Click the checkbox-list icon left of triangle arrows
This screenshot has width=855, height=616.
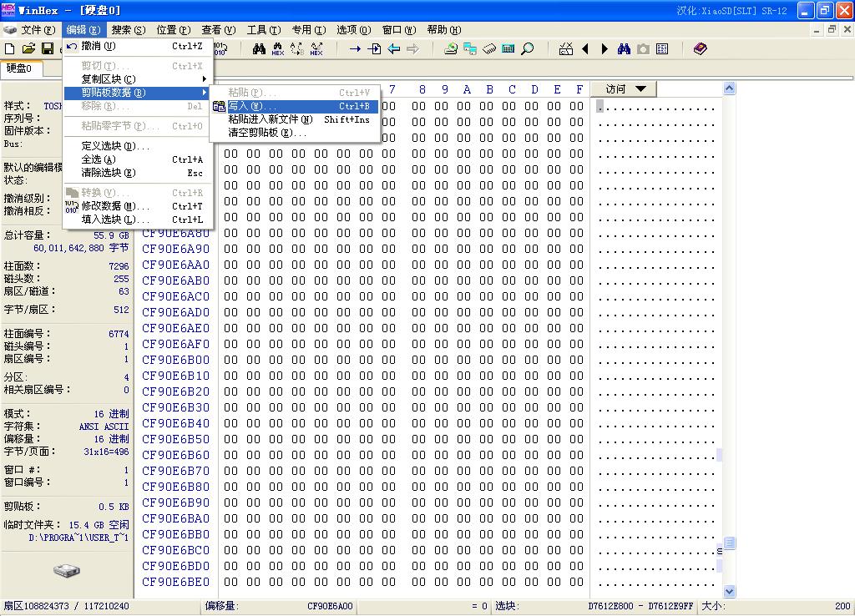coord(566,49)
